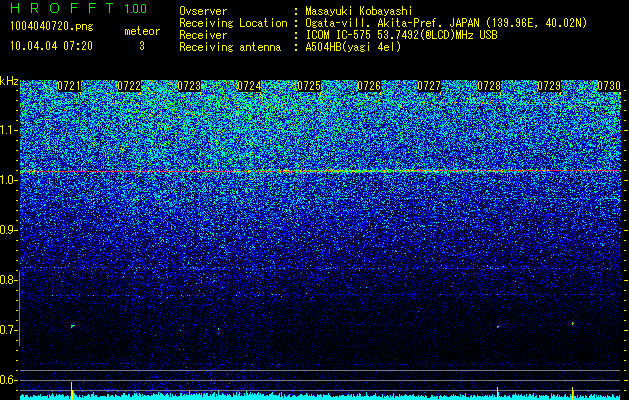Click the 0724 time marker
This screenshot has height=400, width=629.
coord(249,86)
